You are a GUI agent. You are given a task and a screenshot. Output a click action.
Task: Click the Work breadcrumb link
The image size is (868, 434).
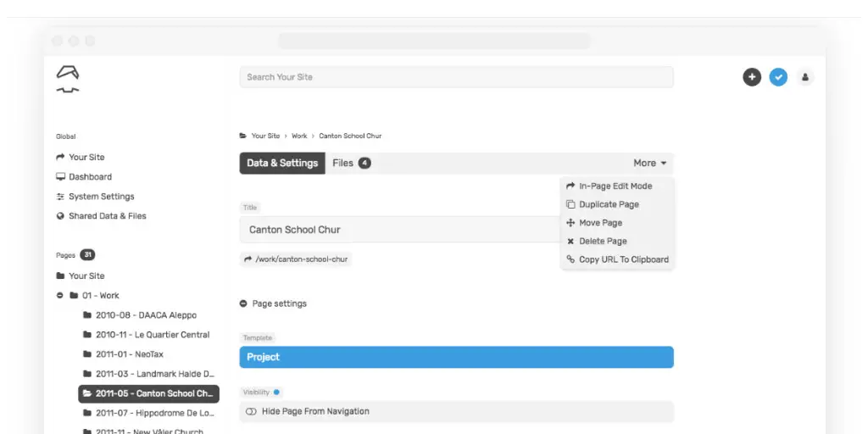point(299,136)
